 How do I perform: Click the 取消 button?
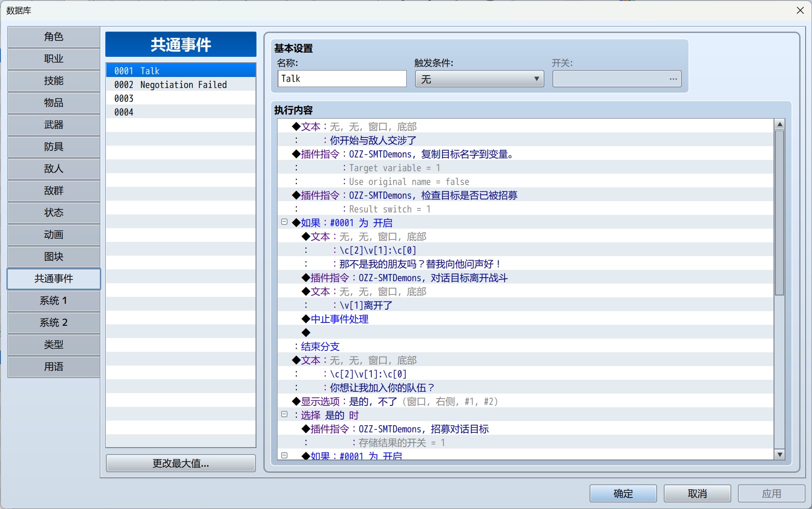(697, 493)
